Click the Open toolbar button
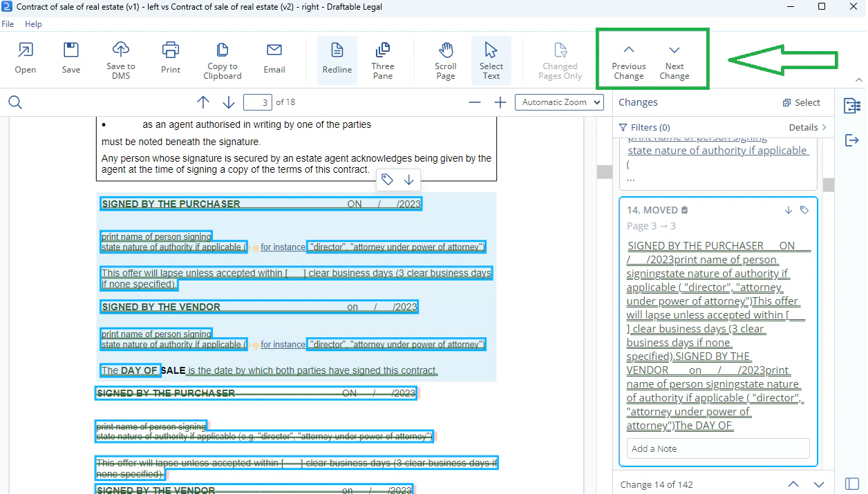This screenshot has width=868, height=494. point(26,58)
